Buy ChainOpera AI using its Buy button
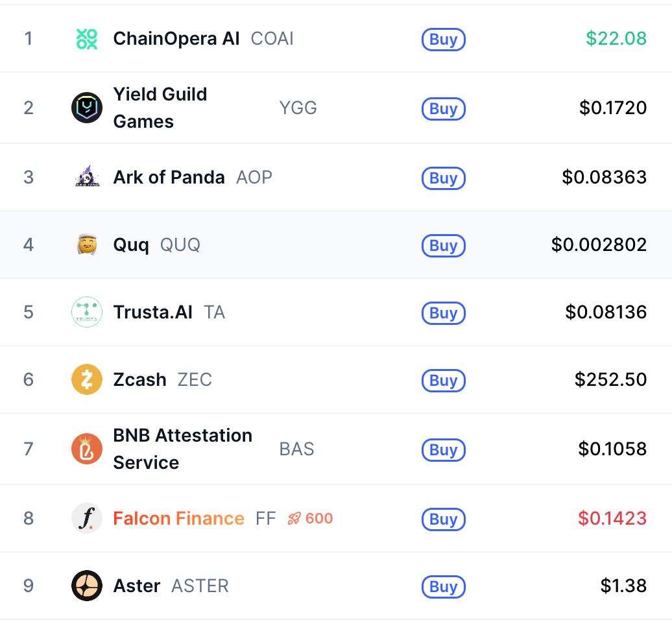 444,40
